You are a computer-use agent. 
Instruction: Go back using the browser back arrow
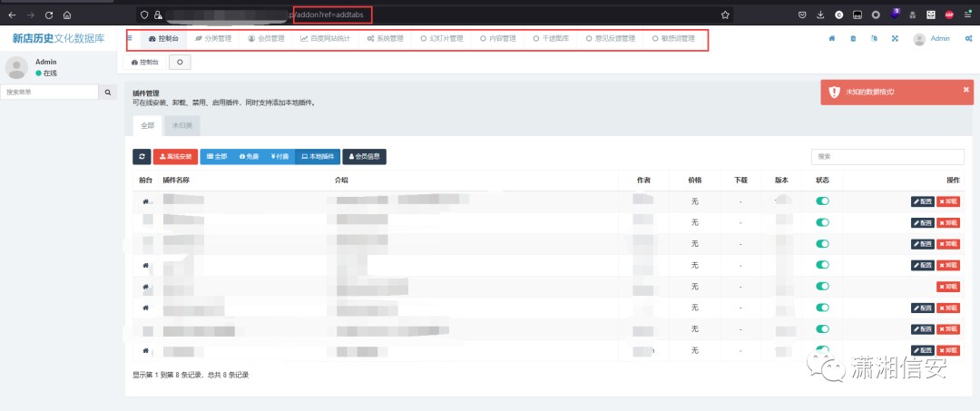[x=13, y=15]
